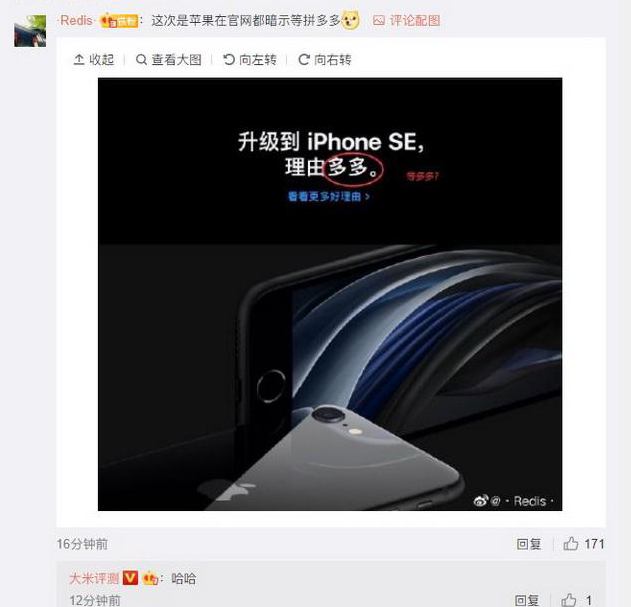Click the 评论配图 label text

pos(415,21)
